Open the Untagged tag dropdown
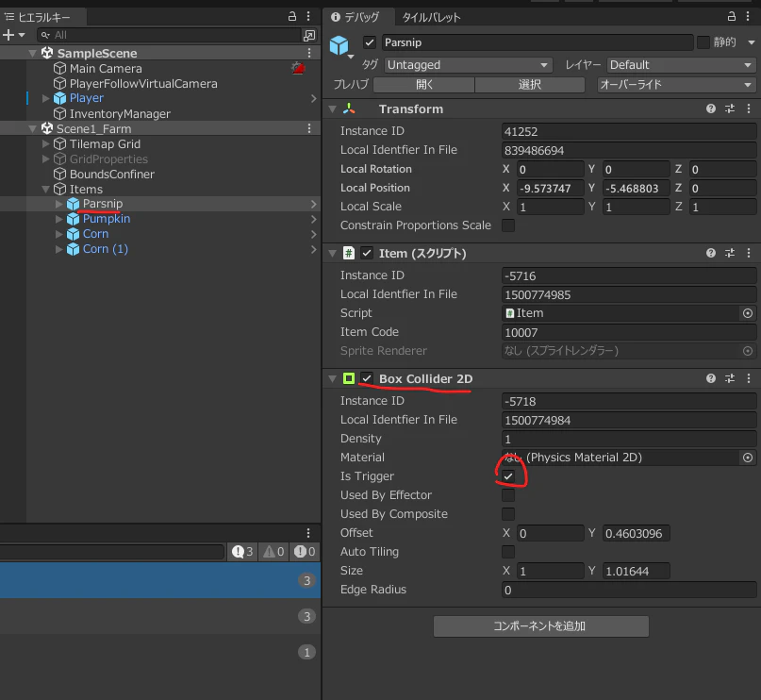The width and height of the screenshot is (761, 700). 469,64
